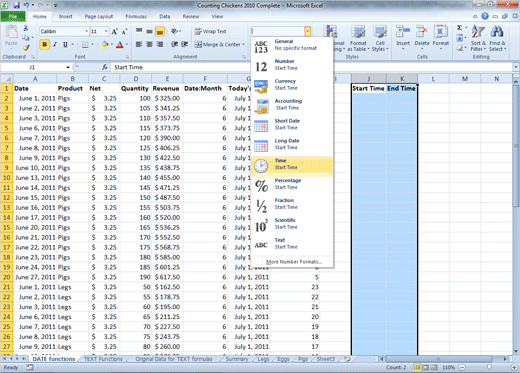This screenshot has width=520, height=373.
Task: Switch to the Formulas tab
Action: point(136,16)
